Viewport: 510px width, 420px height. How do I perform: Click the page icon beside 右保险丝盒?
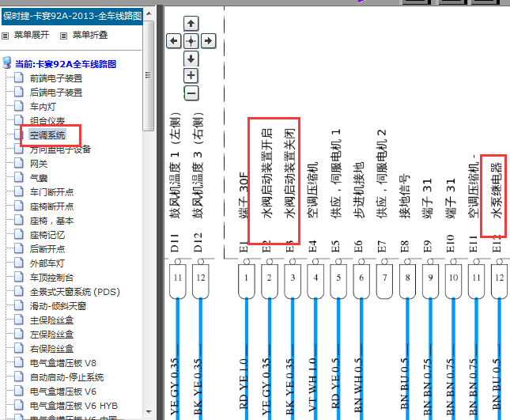tap(19, 348)
